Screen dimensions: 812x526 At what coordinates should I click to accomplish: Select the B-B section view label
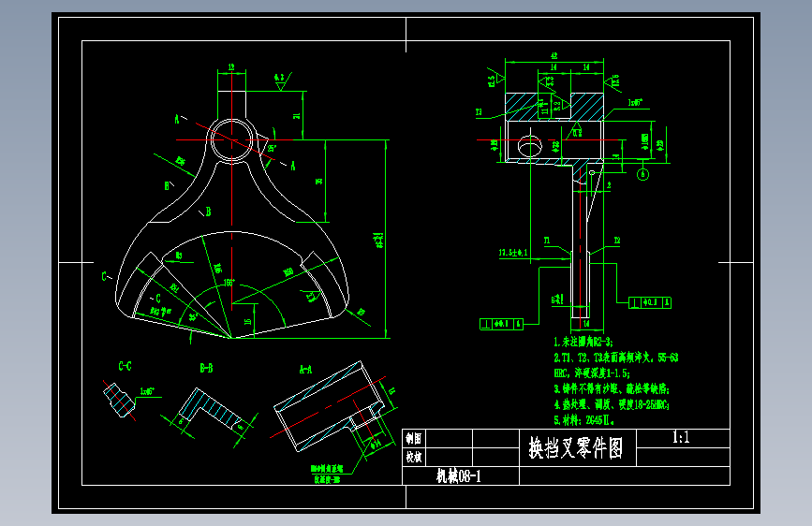coord(206,368)
